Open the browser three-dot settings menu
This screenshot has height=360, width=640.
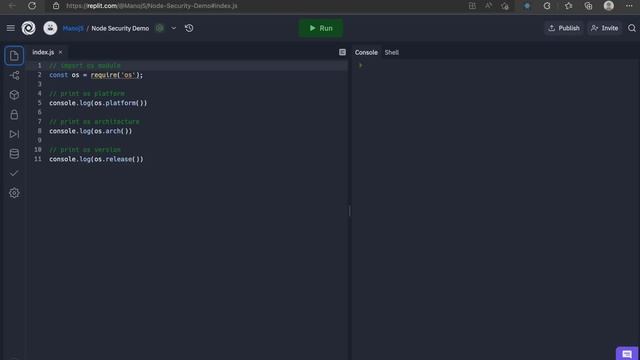click(x=629, y=6)
